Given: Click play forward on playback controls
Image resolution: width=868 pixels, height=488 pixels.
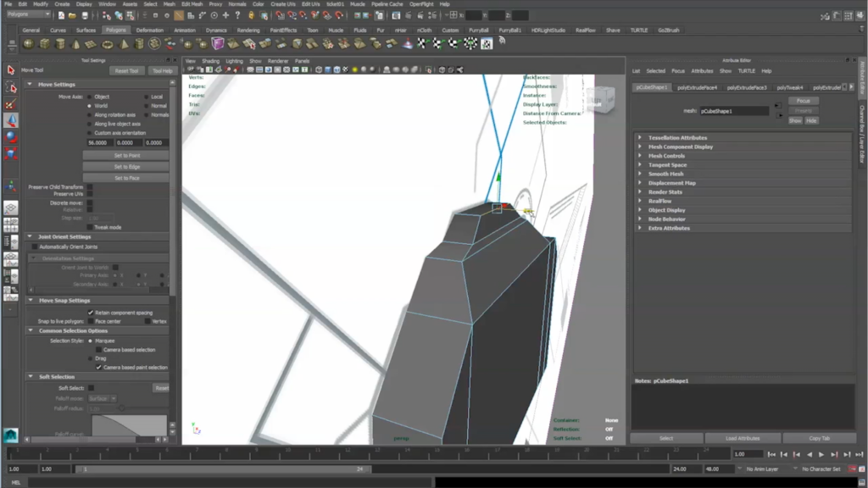Looking at the screenshot, I should tap(821, 455).
